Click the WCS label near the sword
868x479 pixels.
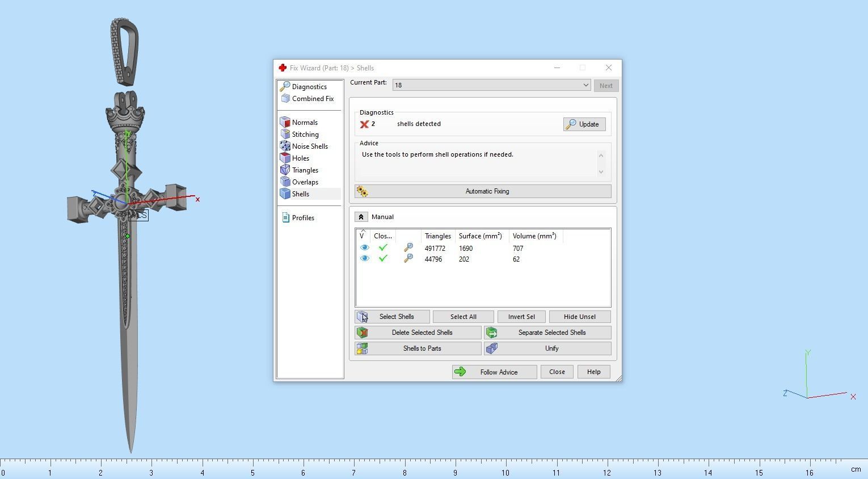click(140, 215)
